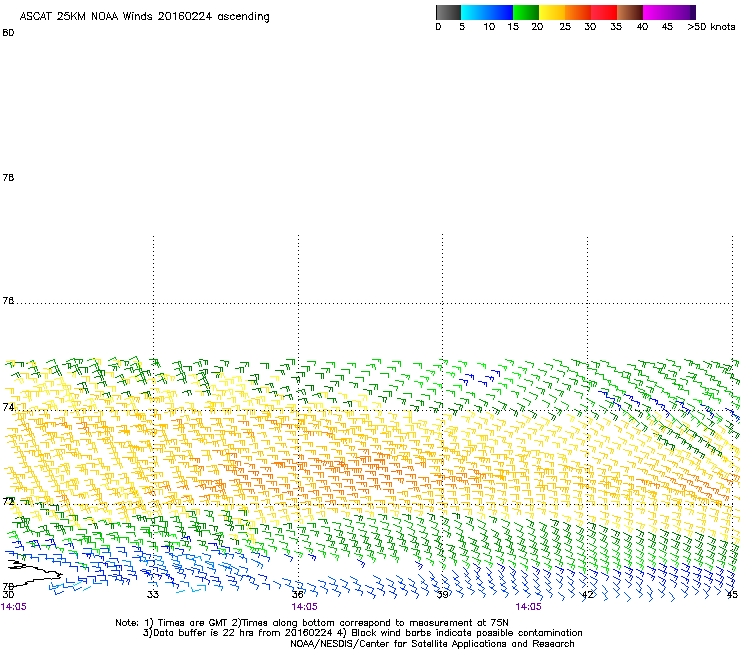
Task: Click the ">50 knots" legend label
Action: (711, 27)
